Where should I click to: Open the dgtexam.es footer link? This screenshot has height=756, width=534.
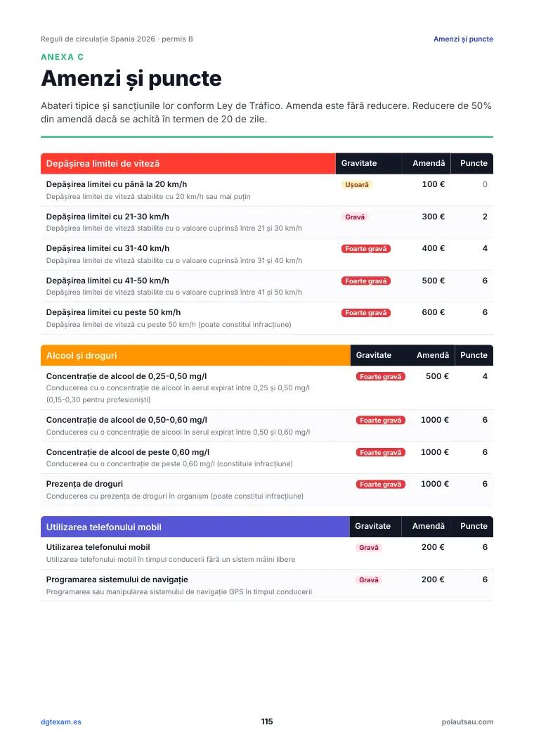(60, 722)
